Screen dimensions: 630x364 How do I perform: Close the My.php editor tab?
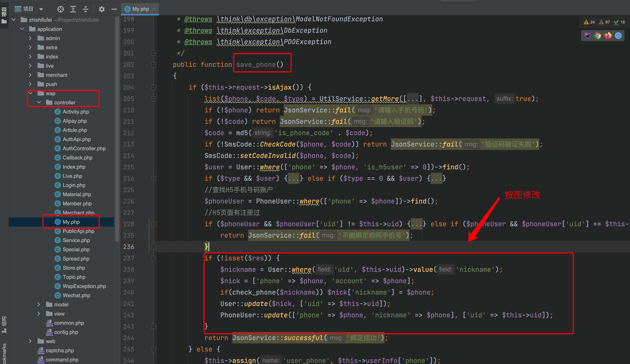pos(154,9)
